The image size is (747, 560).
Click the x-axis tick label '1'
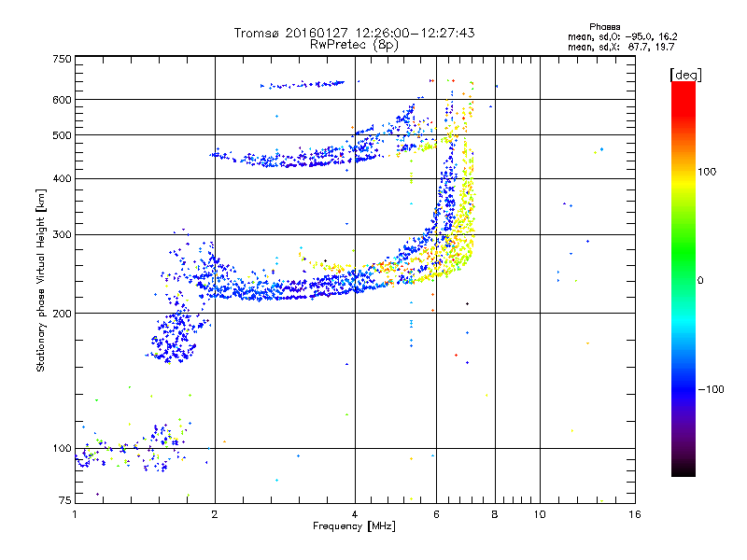tap(75, 514)
